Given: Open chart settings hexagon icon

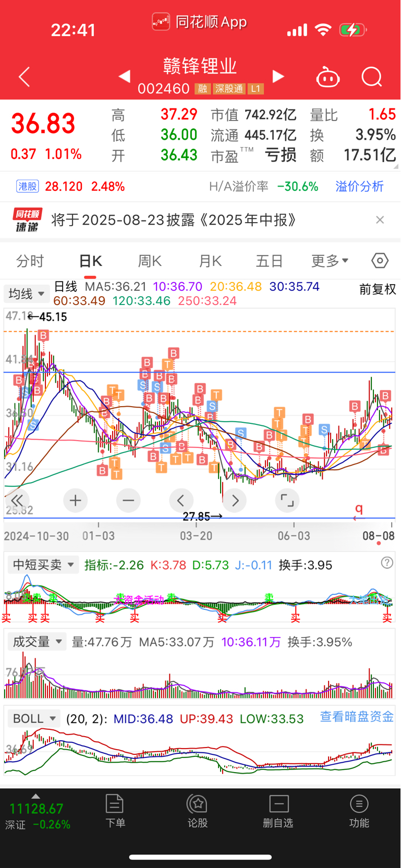Looking at the screenshot, I should coord(380,260).
